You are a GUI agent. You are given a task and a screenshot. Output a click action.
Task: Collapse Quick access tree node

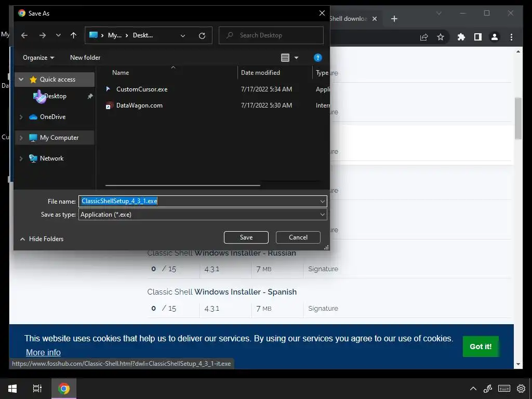pos(21,79)
